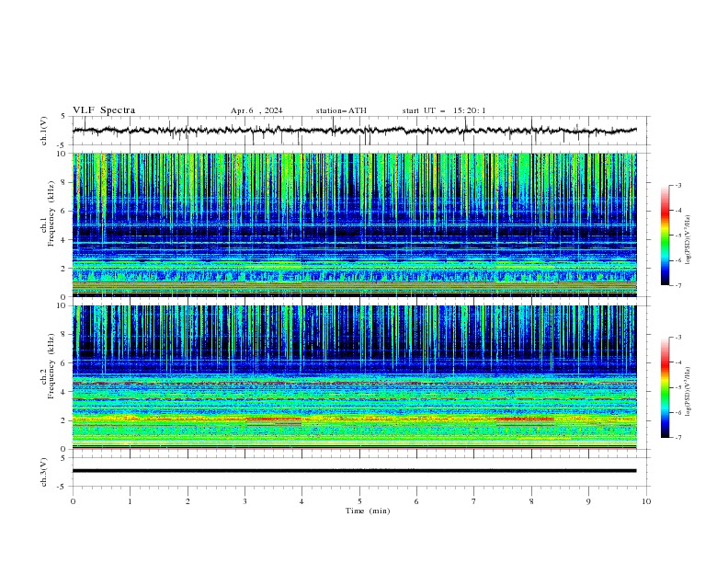Click time axis tick label "4"
Viewport: 728px width, 563px height.
[301, 501]
